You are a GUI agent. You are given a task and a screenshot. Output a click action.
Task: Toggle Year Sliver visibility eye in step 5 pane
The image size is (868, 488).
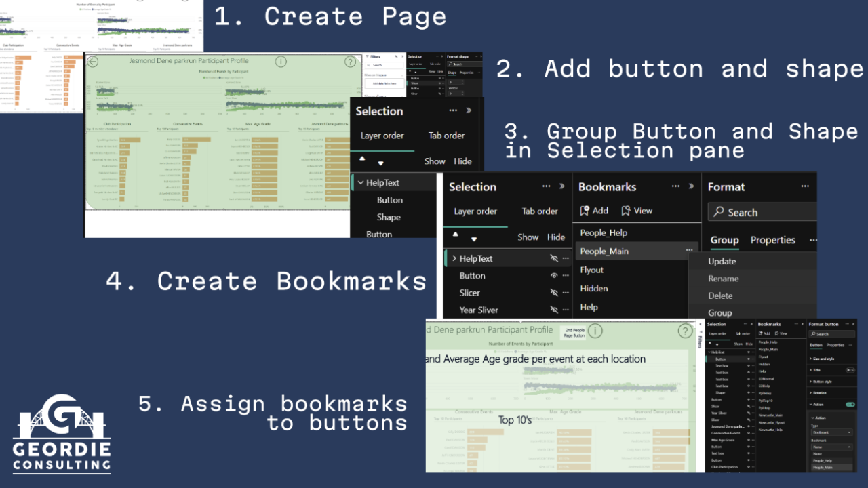click(x=748, y=413)
